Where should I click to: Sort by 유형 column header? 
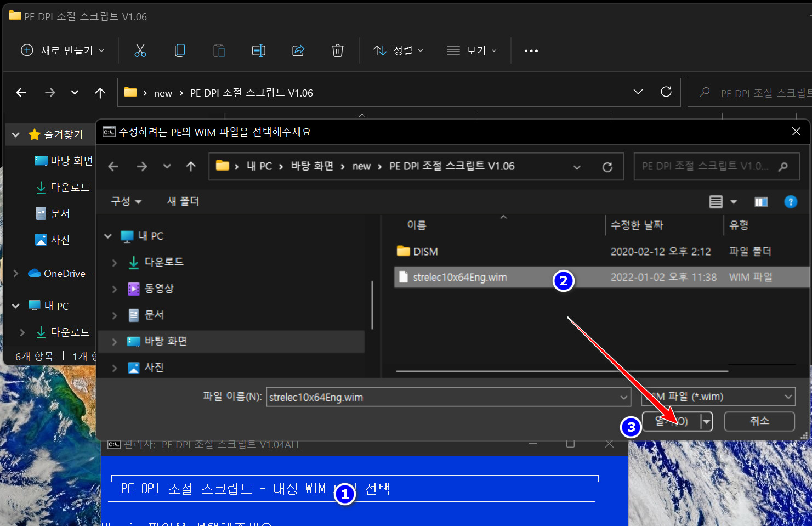[739, 225]
